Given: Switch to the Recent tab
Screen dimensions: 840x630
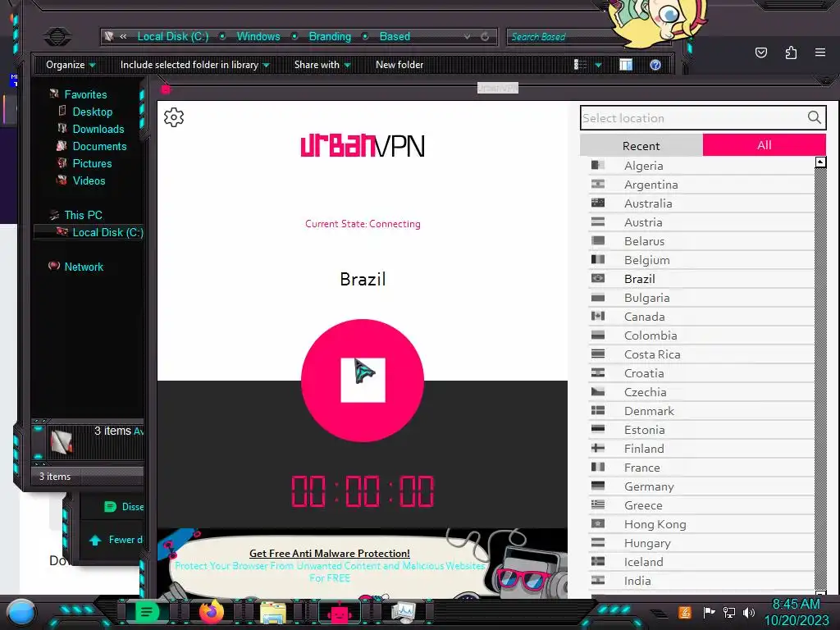Looking at the screenshot, I should tap(641, 145).
